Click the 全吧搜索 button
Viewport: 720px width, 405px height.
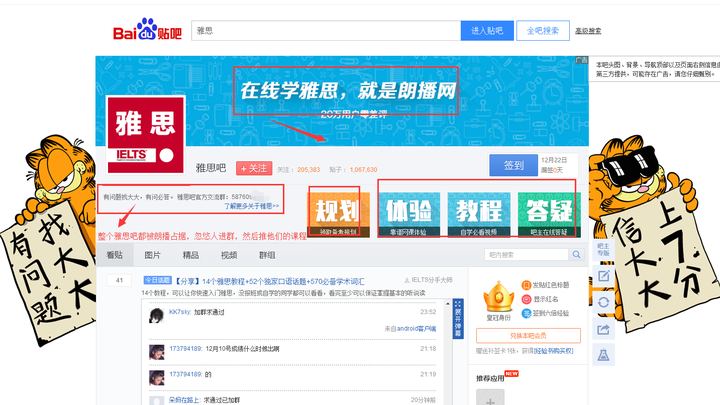point(543,31)
